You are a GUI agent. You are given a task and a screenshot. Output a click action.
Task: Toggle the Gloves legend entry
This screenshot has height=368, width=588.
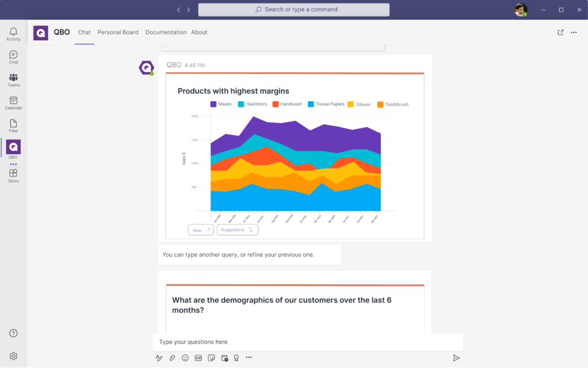click(359, 105)
